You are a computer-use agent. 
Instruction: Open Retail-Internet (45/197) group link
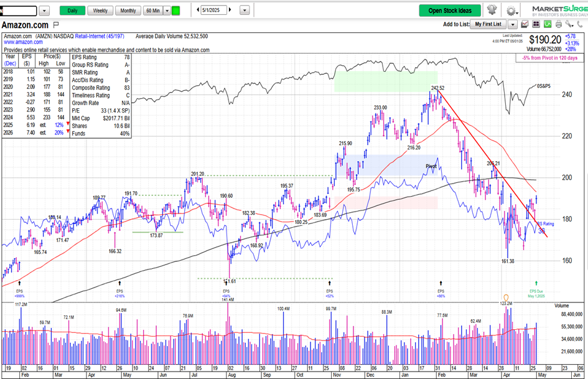tap(100, 36)
